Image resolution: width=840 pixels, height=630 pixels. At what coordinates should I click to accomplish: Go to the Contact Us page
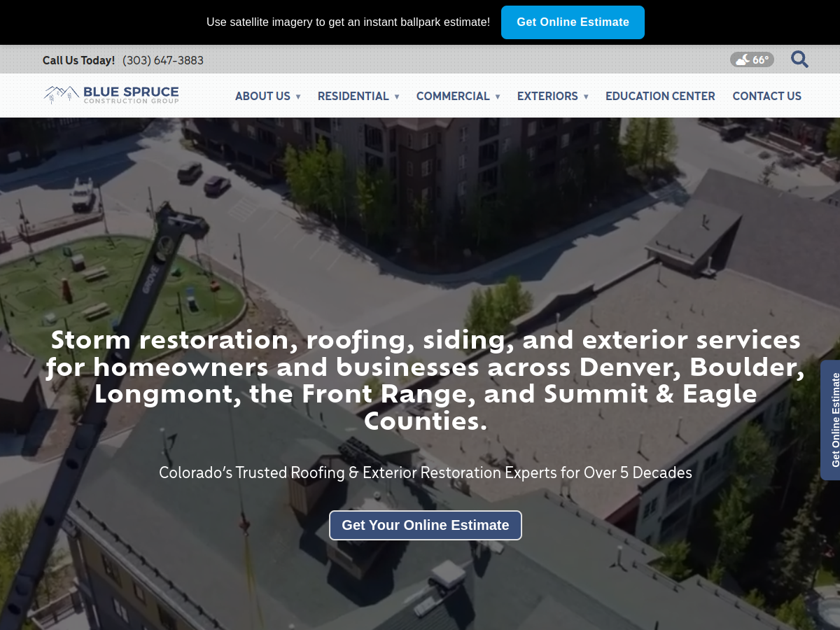766,96
